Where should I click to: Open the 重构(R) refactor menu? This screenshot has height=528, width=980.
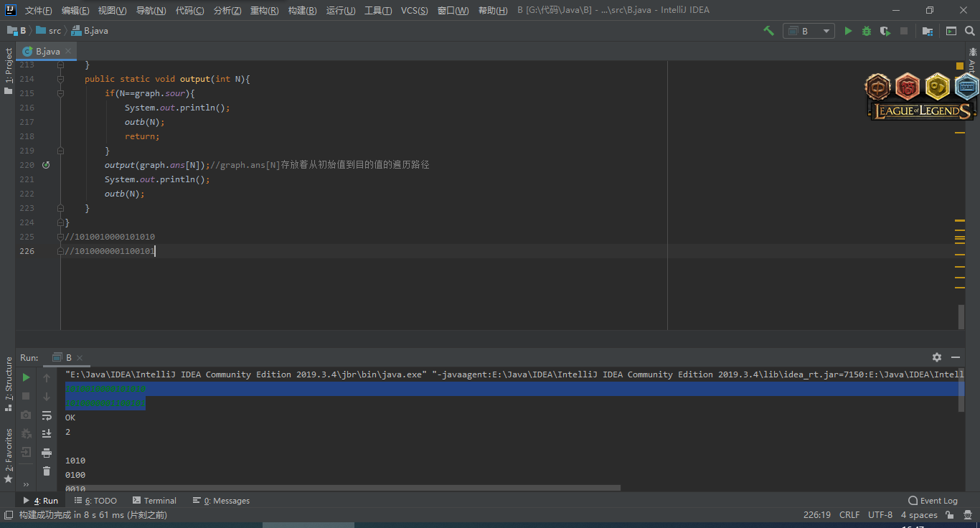(264, 11)
